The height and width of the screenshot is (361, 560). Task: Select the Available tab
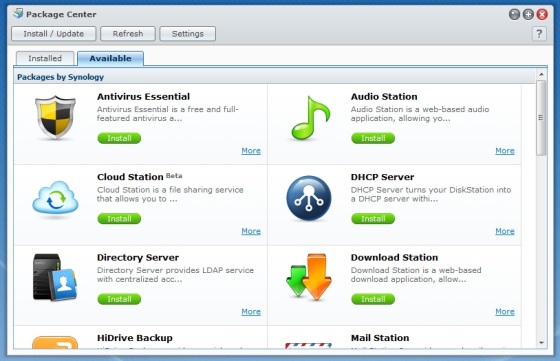click(110, 58)
